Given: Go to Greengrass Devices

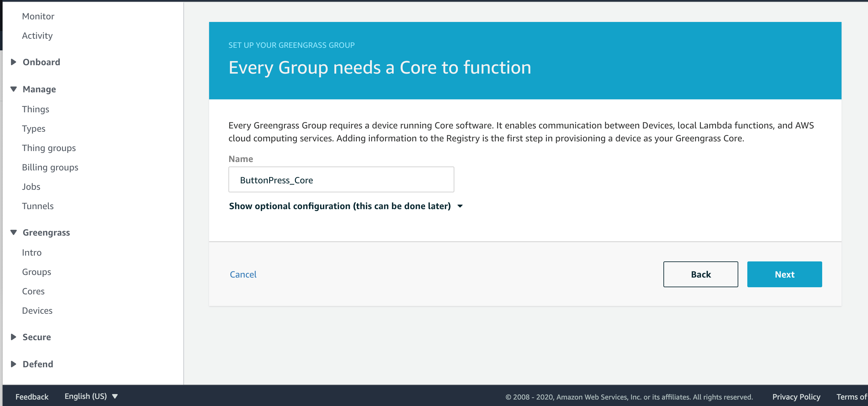Looking at the screenshot, I should [37, 311].
